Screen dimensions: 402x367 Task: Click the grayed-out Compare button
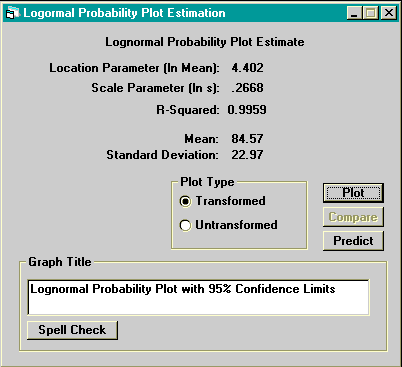[353, 217]
